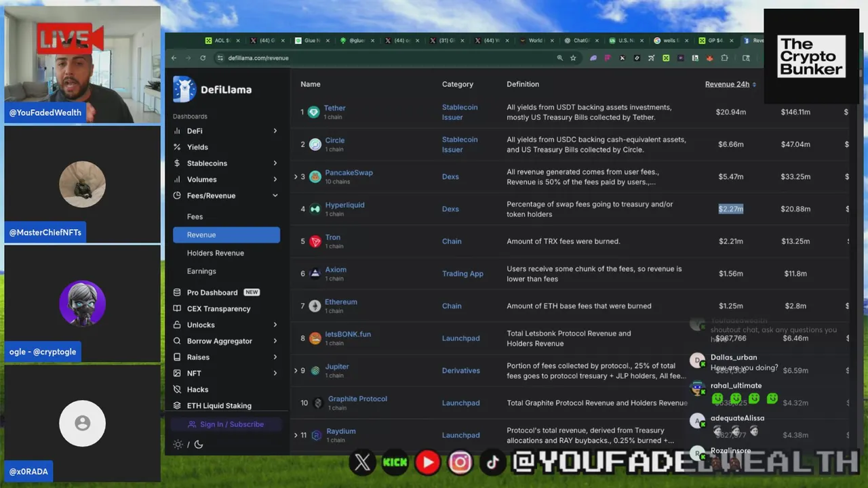
Task: Expand the Raises section chevron
Action: (275, 357)
